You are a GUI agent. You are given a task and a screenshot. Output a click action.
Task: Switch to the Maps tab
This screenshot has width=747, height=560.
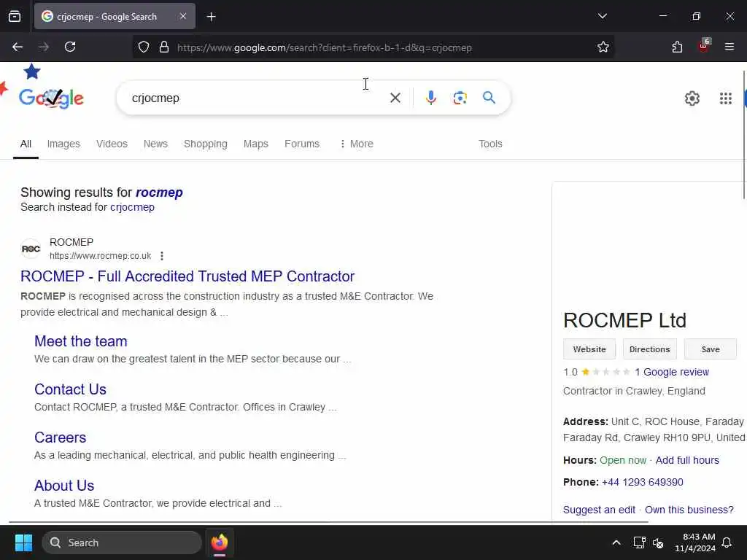(x=256, y=144)
